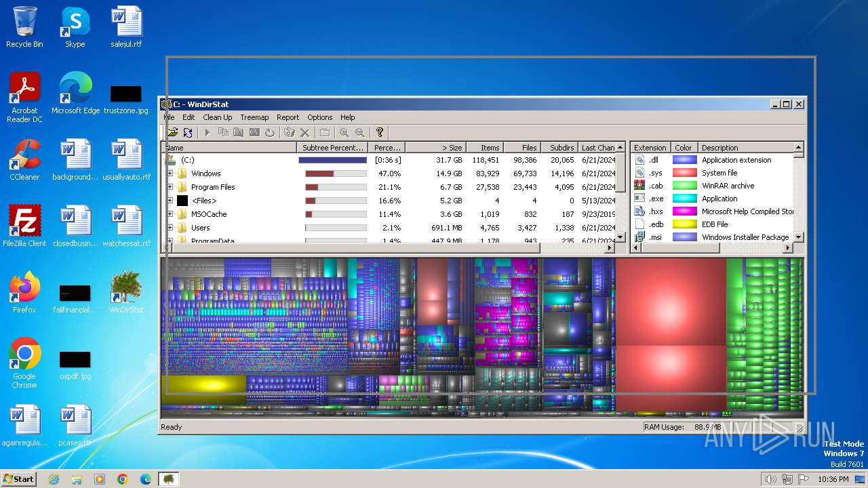Click the yellow .edb color swatch
The image size is (868, 488).
684,224
